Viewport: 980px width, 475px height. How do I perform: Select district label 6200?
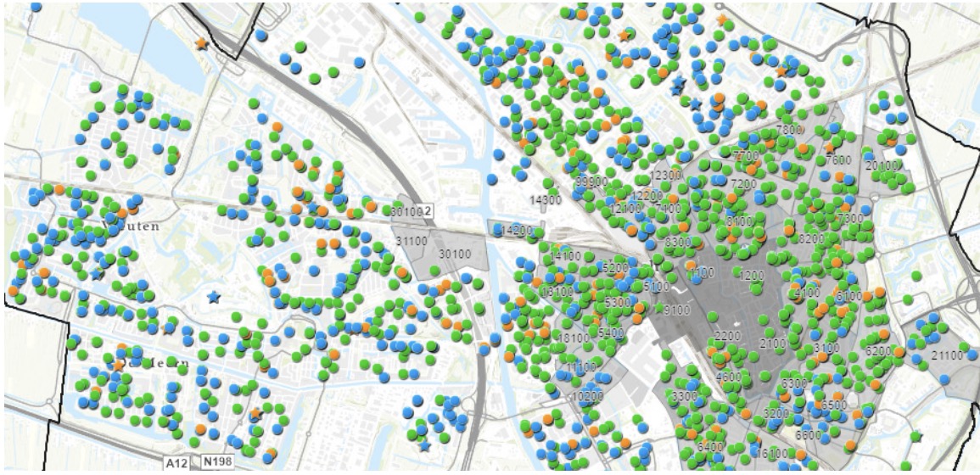[879, 351]
